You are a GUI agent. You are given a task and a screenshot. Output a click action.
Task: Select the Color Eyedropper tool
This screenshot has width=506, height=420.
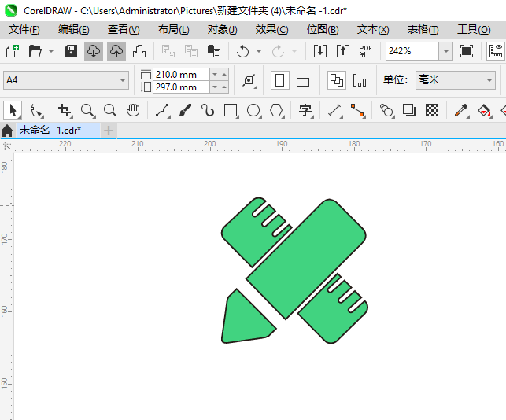(x=461, y=110)
